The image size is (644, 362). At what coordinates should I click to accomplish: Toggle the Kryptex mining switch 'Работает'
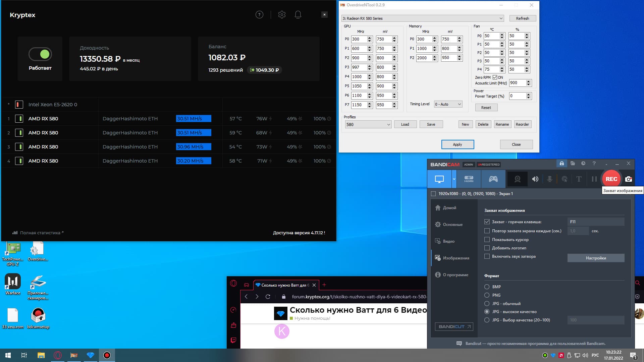coord(40,54)
